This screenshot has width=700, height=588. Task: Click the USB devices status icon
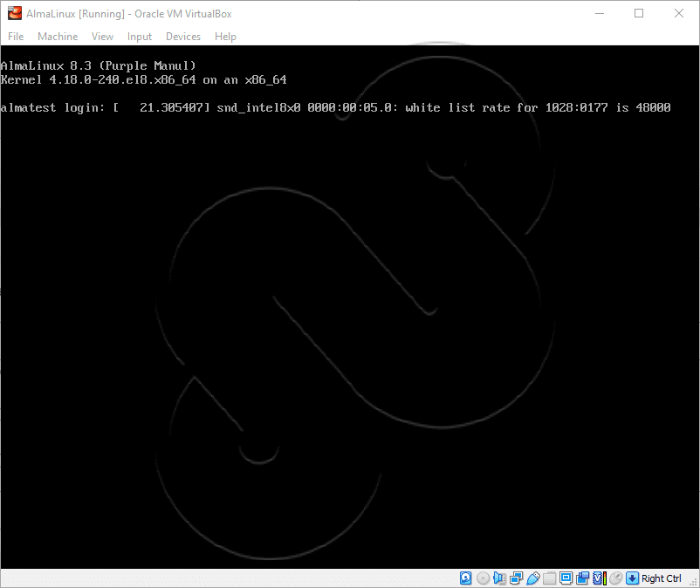533,578
